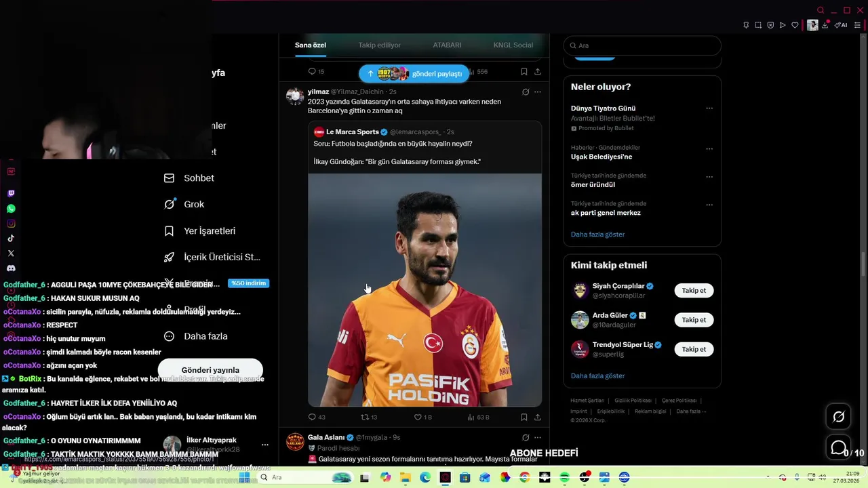Image resolution: width=868 pixels, height=488 pixels.
Task: Click Le Marca Sports account name
Action: [x=353, y=132]
